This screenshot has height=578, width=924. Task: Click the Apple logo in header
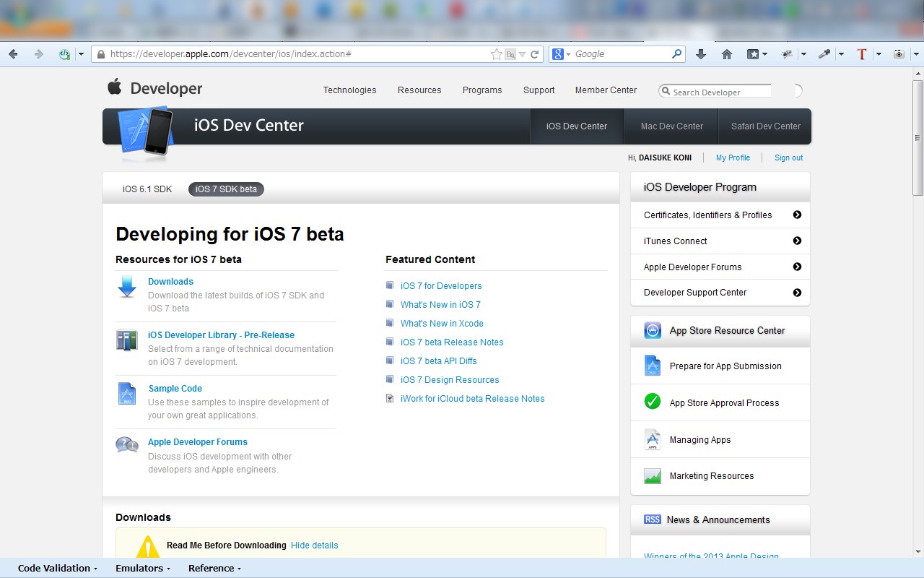point(115,87)
